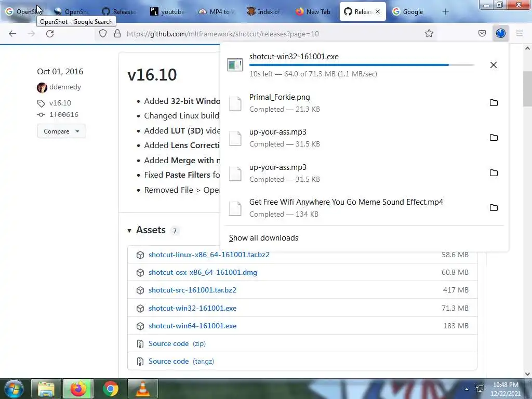Click scrollbar down arrow
The image size is (532, 399).
pyautogui.click(x=527, y=374)
